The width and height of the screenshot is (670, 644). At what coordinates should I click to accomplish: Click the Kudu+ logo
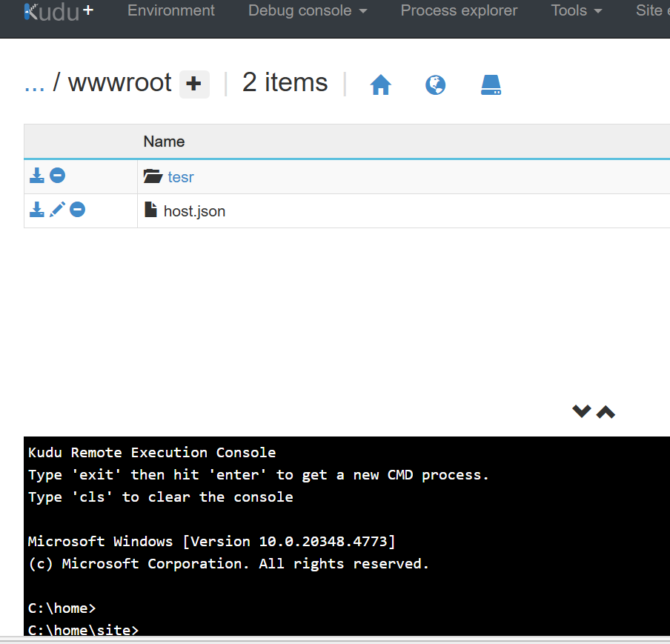(x=59, y=11)
